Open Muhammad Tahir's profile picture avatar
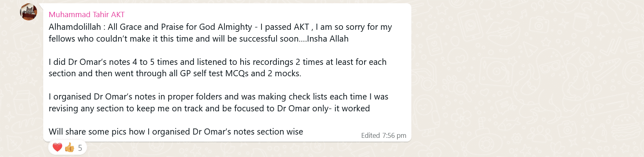 29,12
